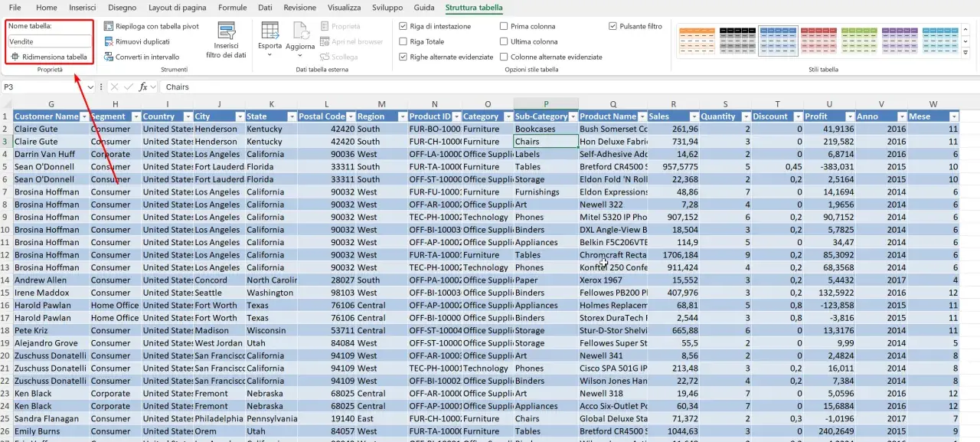Apply the orange table style swatch
Screen dimensions: 980x442
697,41
